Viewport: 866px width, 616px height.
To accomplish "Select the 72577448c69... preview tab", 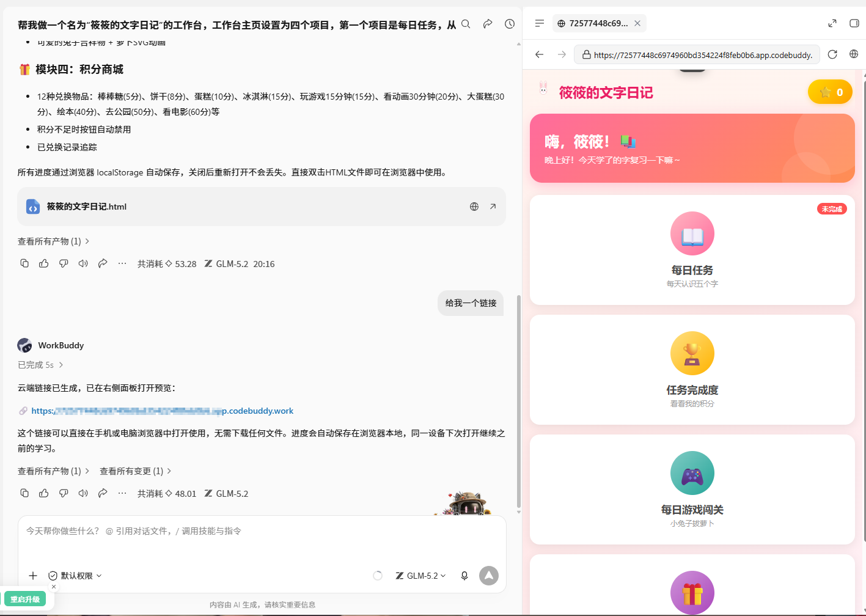I will coord(599,23).
